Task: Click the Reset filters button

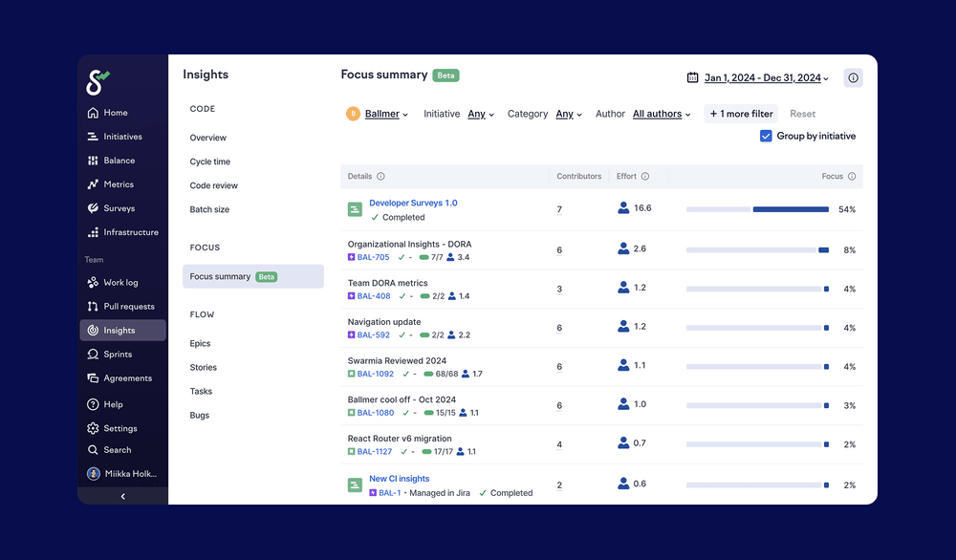Action: [x=802, y=113]
